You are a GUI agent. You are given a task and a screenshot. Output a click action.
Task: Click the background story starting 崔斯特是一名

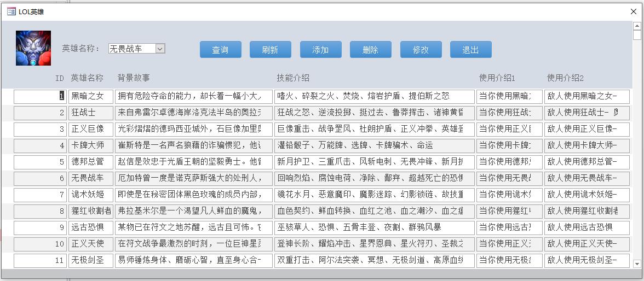tap(194, 145)
